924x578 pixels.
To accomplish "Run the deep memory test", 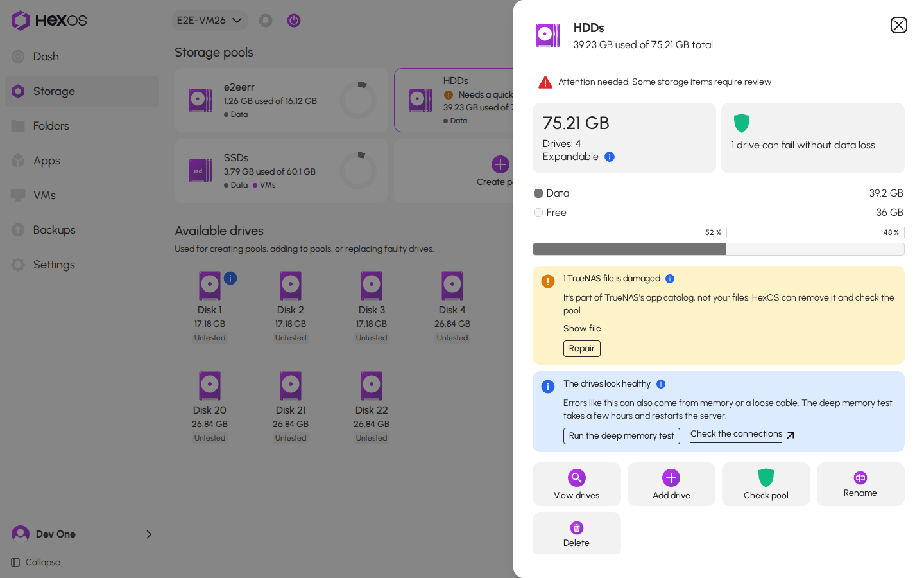I will point(622,436).
